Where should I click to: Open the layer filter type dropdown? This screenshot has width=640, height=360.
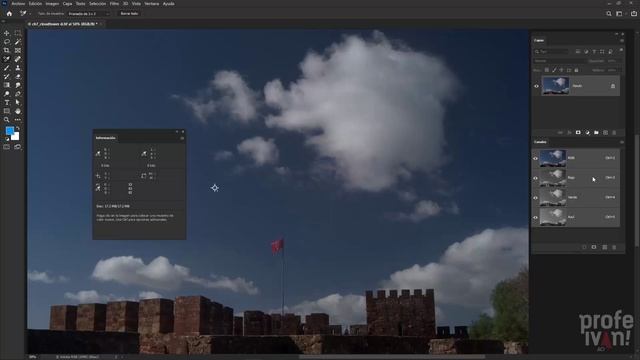click(552, 51)
